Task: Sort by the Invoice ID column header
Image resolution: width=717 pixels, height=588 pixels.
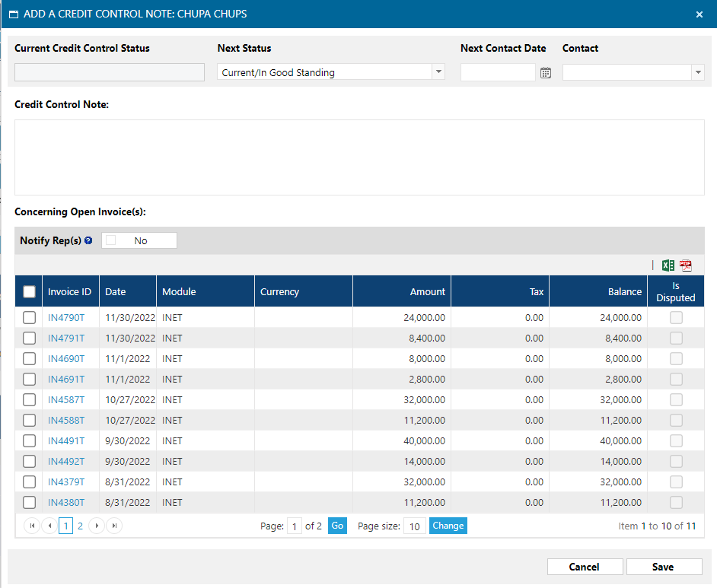Action: tap(69, 291)
